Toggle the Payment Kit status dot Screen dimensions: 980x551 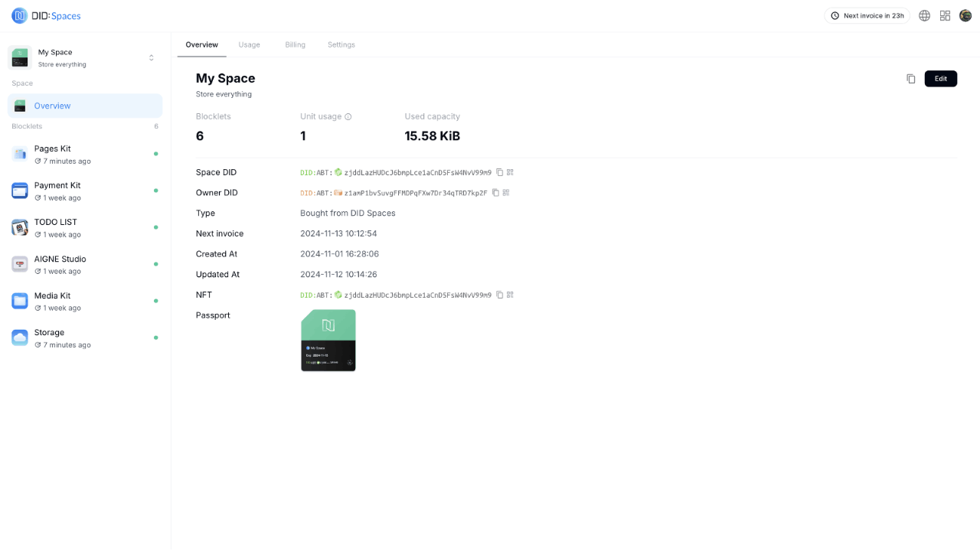156,191
